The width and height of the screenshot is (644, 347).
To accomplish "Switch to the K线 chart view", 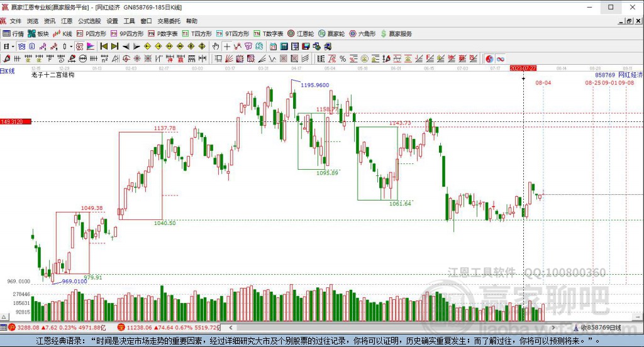I will tap(62, 34).
